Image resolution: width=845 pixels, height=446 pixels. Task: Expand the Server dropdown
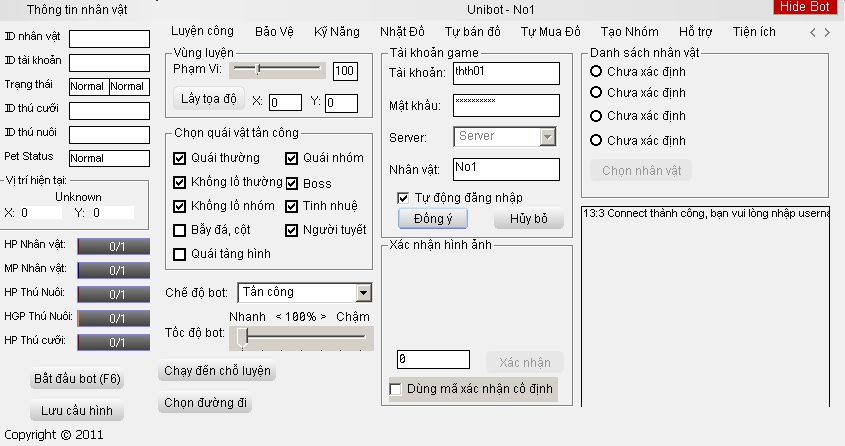click(548, 137)
